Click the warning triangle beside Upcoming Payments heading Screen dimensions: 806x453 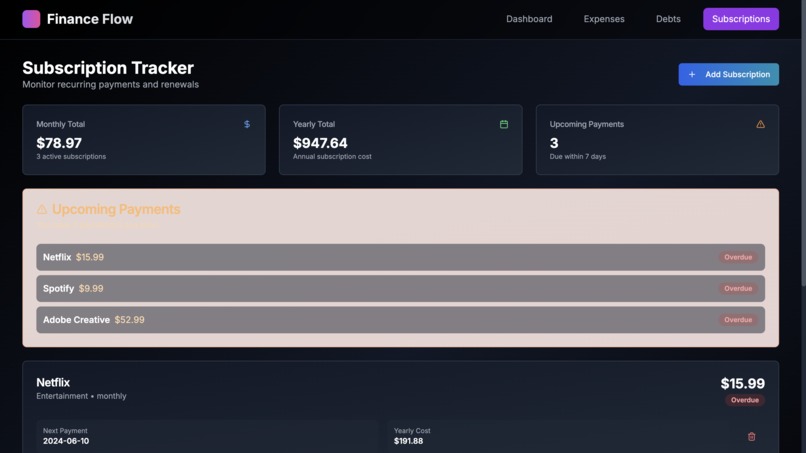pyautogui.click(x=42, y=209)
